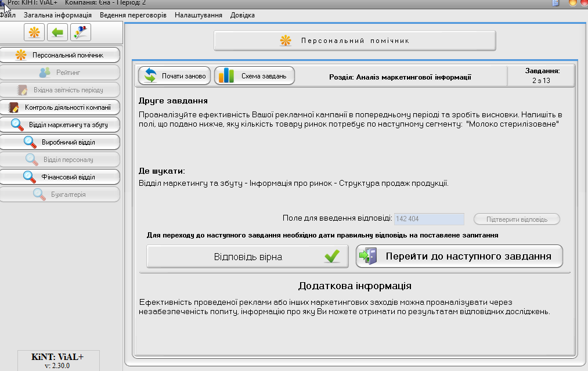The image size is (588, 371).
Task: Click the orange asterisk toolbar icon
Action: pos(34,33)
